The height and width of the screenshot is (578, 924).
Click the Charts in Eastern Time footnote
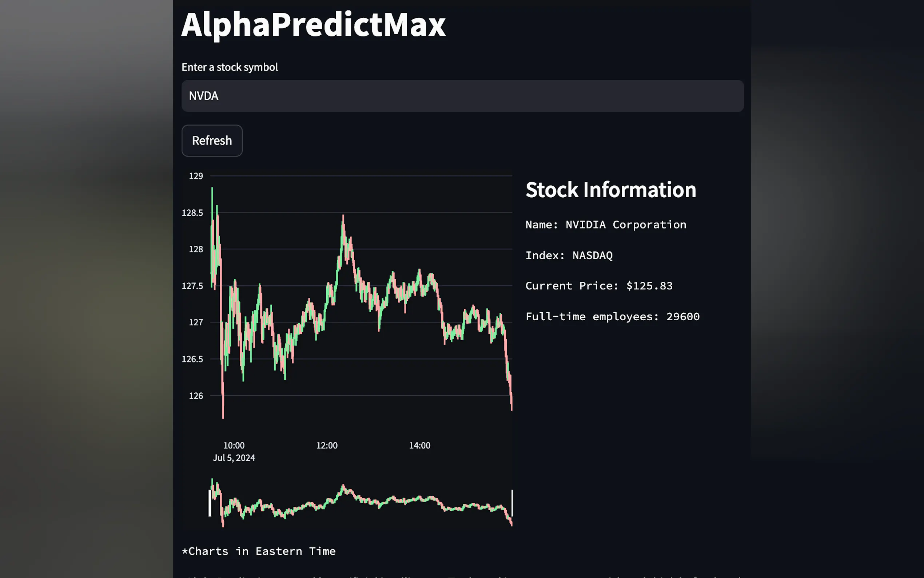click(259, 551)
